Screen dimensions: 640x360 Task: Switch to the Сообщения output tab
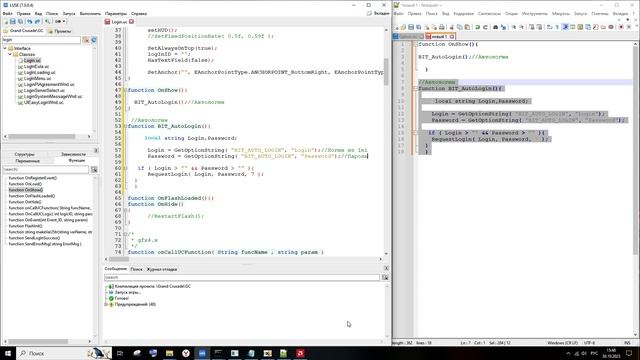116,269
